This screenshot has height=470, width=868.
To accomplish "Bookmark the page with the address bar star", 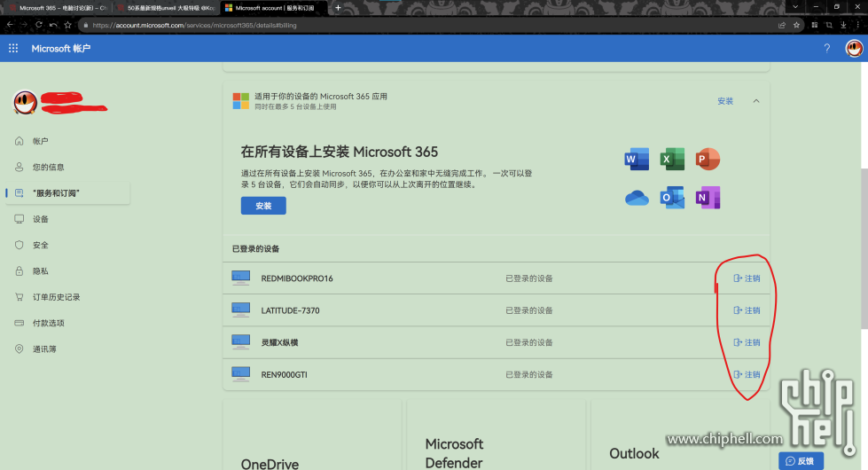I will [x=796, y=25].
